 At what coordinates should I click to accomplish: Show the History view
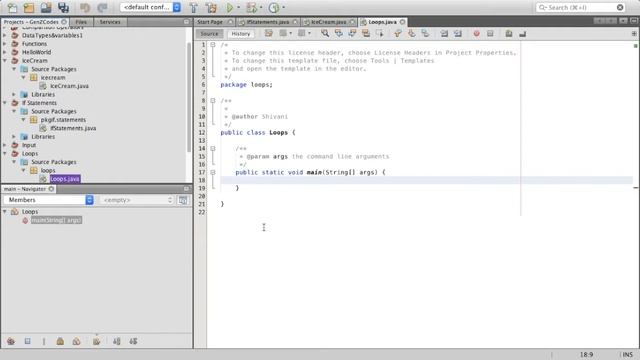241,34
